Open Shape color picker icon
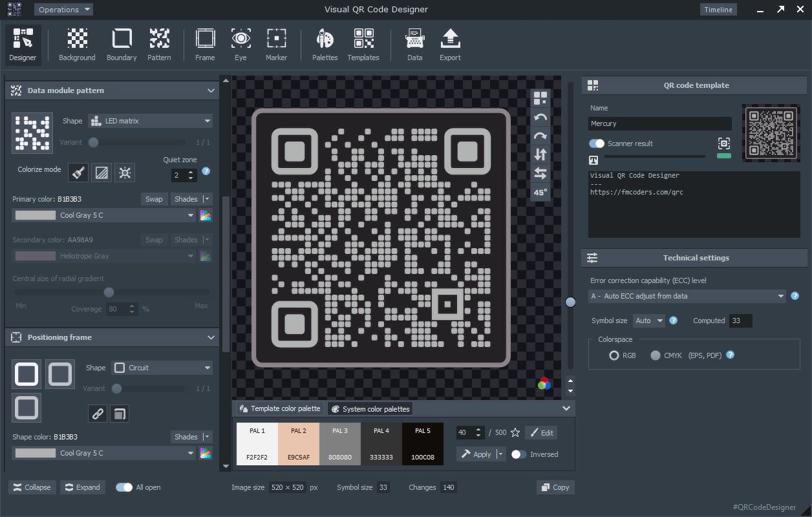The image size is (812, 517). (206, 453)
